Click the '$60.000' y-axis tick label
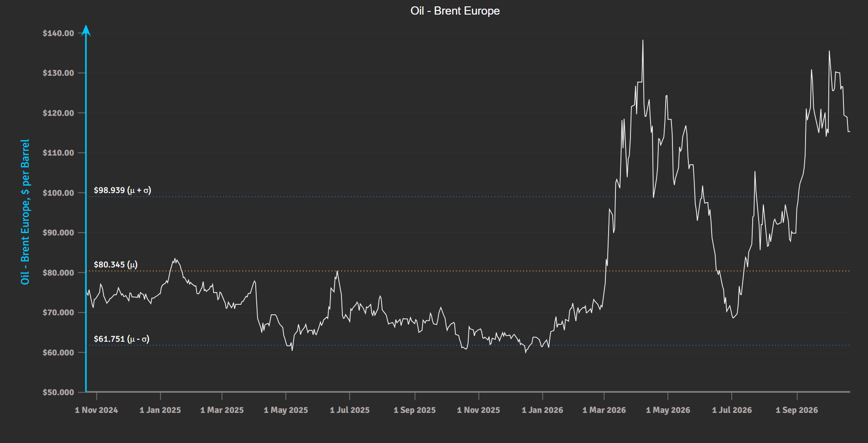This screenshot has height=443, width=868. [x=58, y=353]
